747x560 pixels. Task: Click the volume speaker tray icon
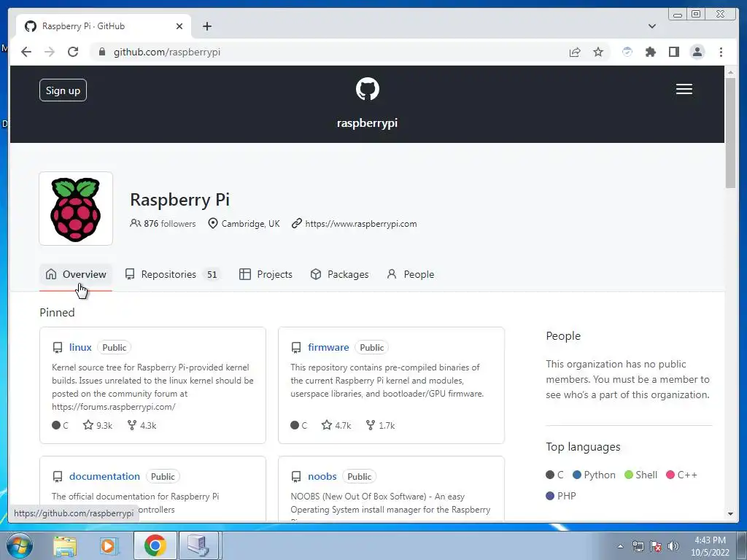pos(673,546)
